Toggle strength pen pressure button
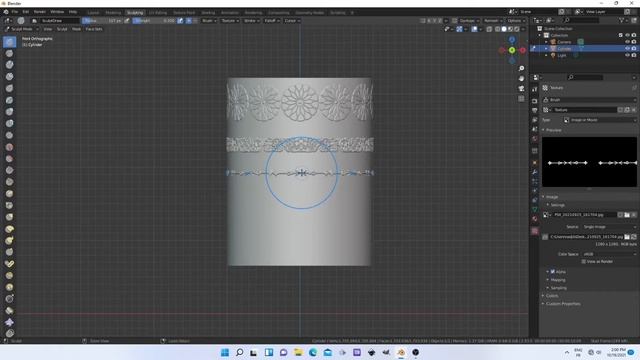This screenshot has height=360, width=640. pyautogui.click(x=180, y=20)
